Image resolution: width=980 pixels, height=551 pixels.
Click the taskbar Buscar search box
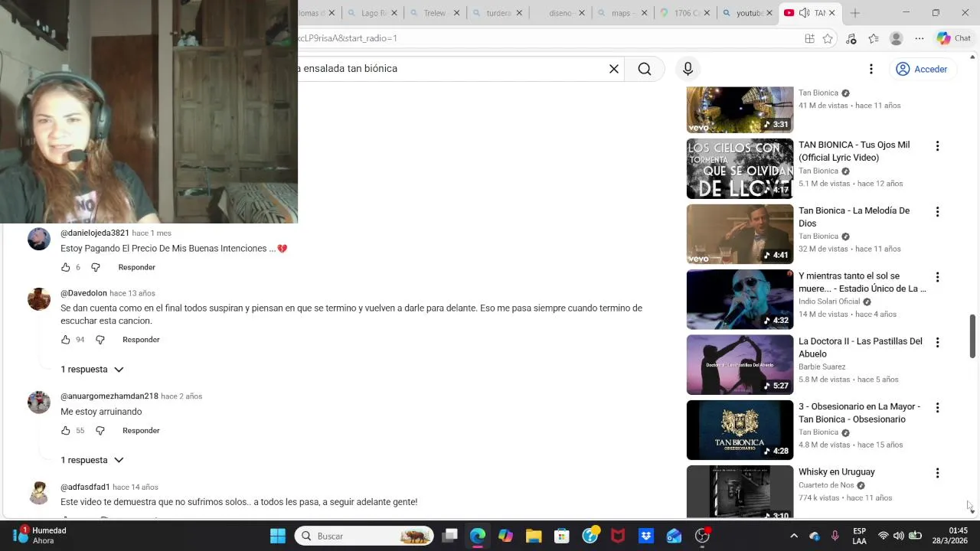364,536
